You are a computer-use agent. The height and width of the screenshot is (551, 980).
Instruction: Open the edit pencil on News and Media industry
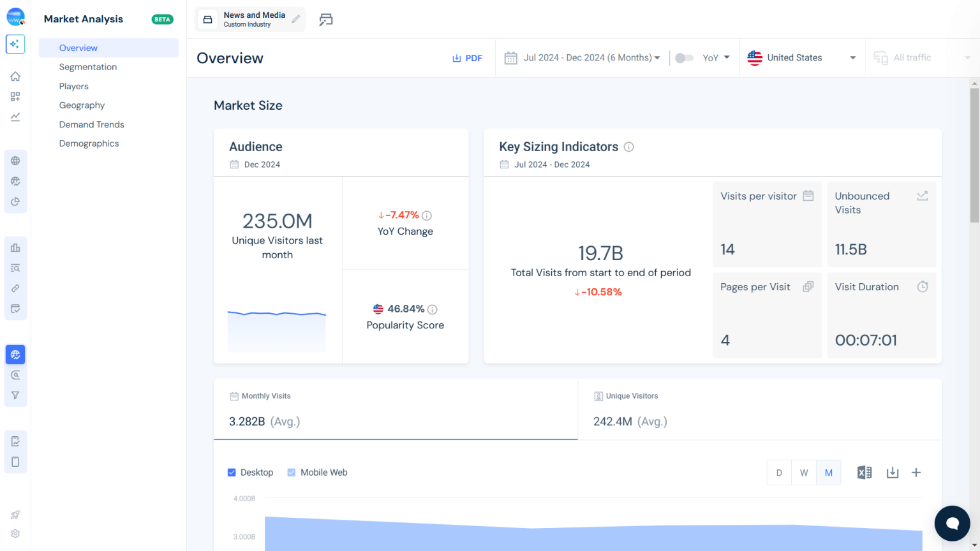click(294, 19)
